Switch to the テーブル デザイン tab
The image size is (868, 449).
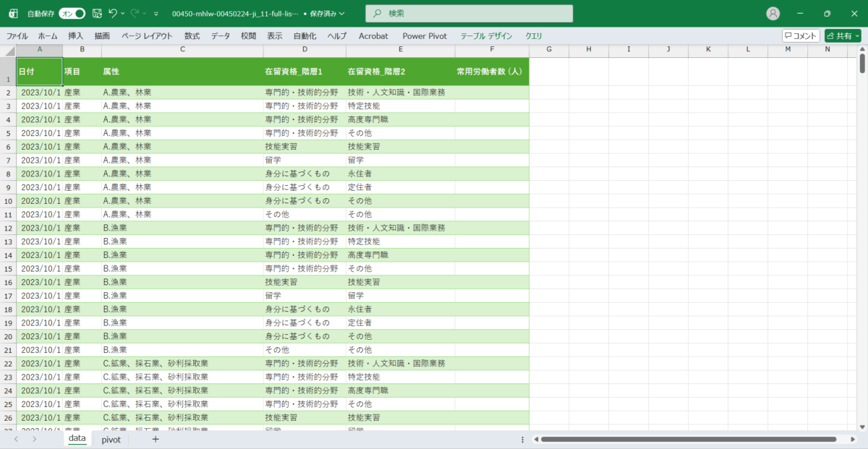click(486, 35)
